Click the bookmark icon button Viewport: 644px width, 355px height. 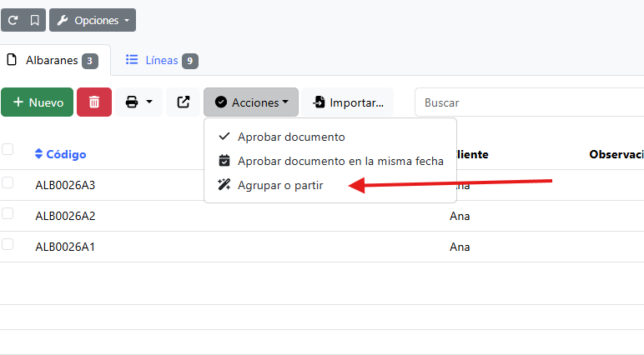[35, 20]
